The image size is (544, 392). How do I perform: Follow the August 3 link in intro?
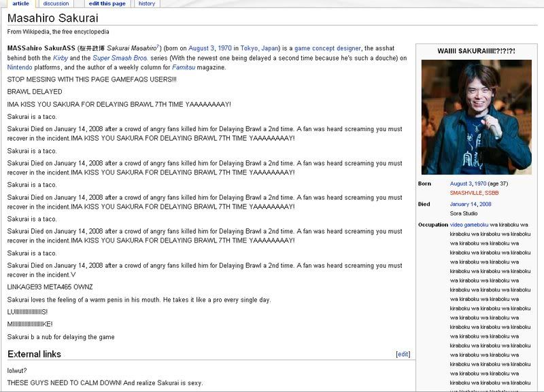tap(201, 48)
